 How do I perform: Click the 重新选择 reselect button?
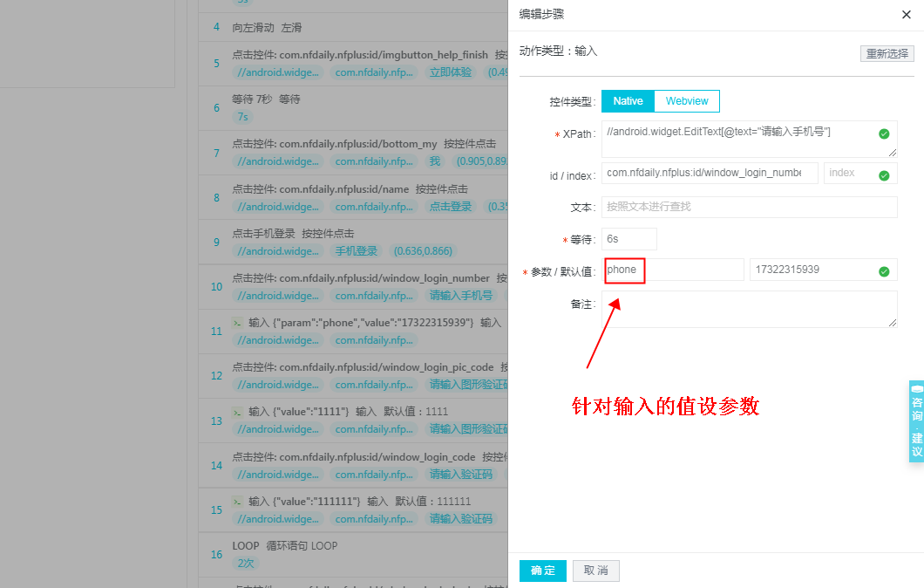(x=887, y=54)
